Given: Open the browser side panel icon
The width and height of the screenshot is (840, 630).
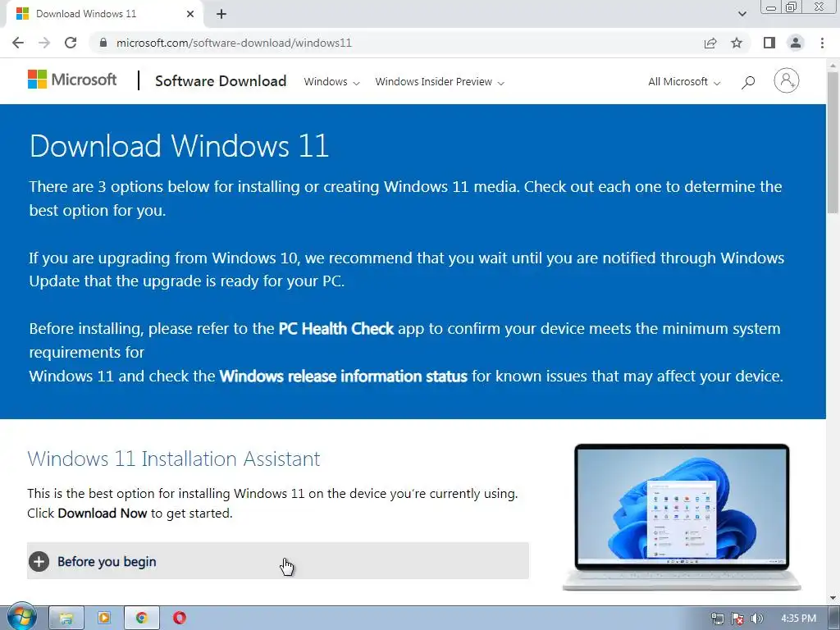Looking at the screenshot, I should tap(769, 43).
